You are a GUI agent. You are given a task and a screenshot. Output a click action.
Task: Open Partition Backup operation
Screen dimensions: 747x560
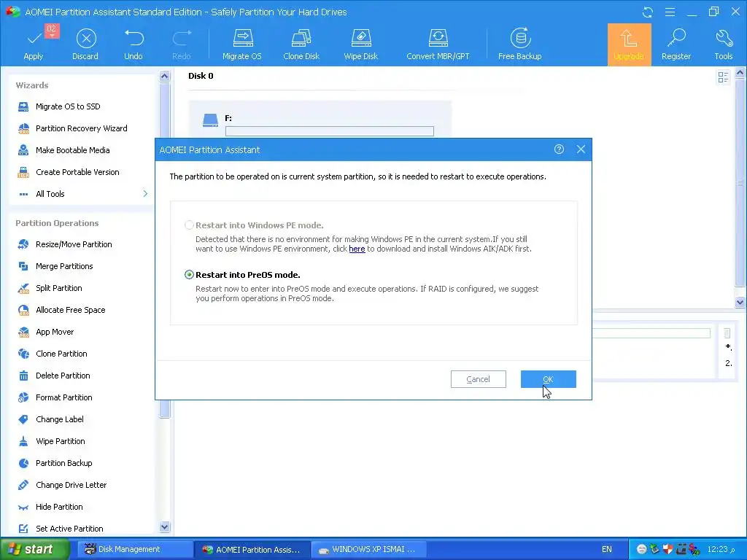click(x=64, y=463)
